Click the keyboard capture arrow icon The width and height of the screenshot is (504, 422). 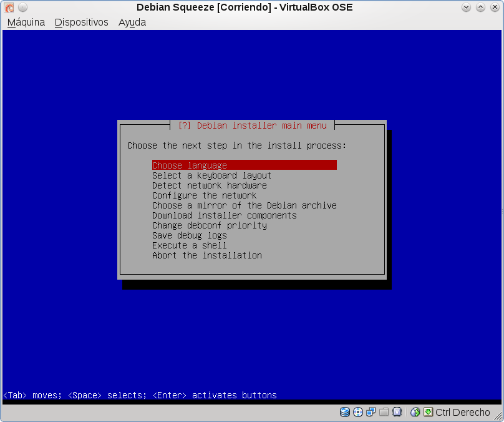[x=428, y=412]
